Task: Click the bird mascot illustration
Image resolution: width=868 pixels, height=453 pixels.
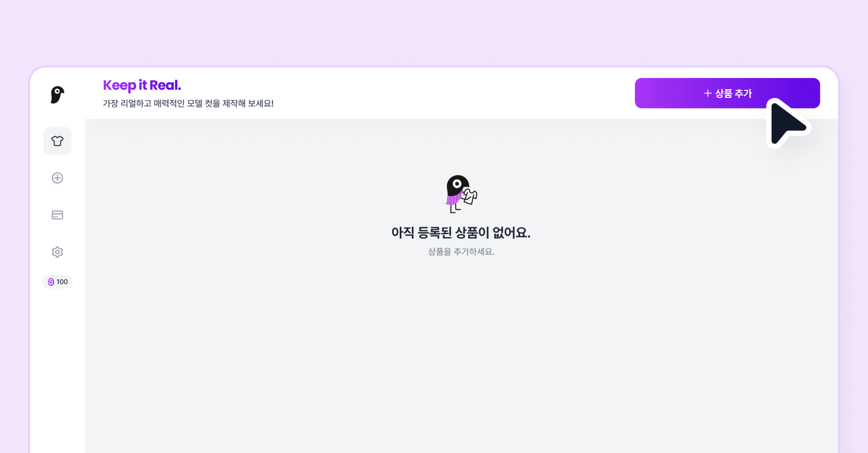Action: click(x=461, y=194)
